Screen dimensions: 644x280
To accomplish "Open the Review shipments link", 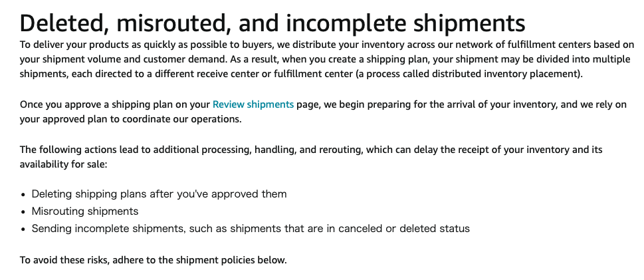I will (253, 104).
